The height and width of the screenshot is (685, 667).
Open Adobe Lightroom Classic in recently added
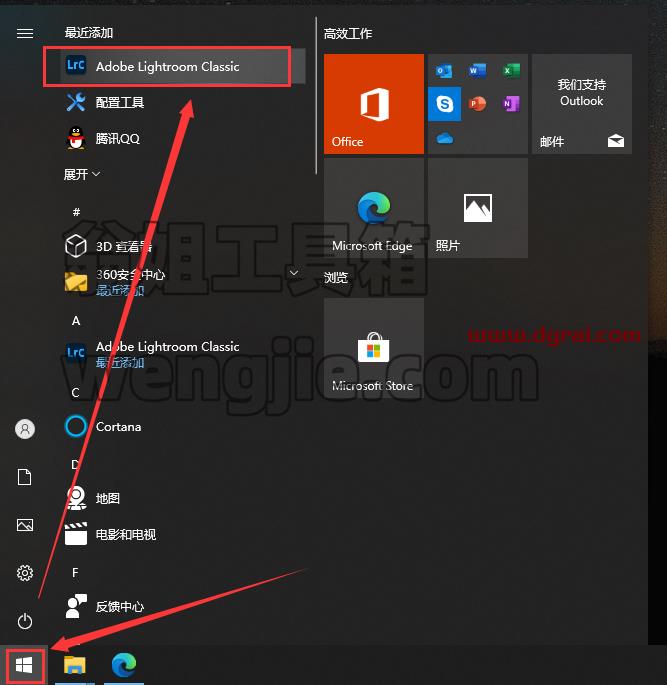point(175,66)
